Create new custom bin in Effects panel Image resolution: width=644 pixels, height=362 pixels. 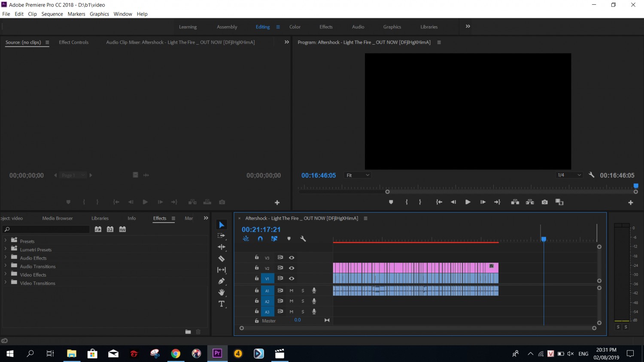pos(188,332)
